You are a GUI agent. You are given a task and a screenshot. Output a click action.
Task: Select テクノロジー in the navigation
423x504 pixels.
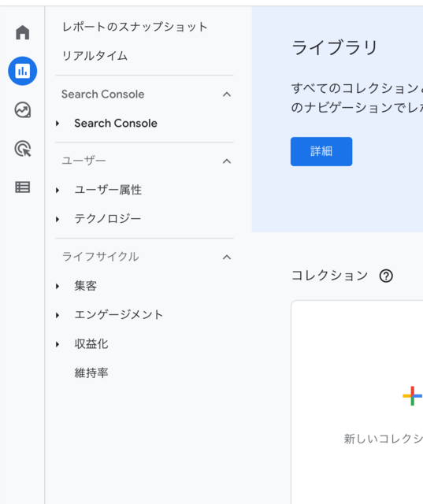pos(108,219)
